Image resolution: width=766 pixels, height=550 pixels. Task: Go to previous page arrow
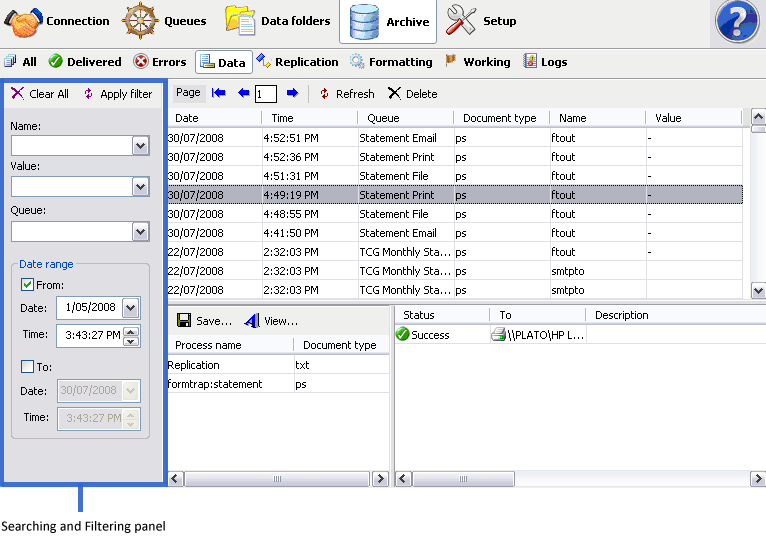(x=243, y=93)
